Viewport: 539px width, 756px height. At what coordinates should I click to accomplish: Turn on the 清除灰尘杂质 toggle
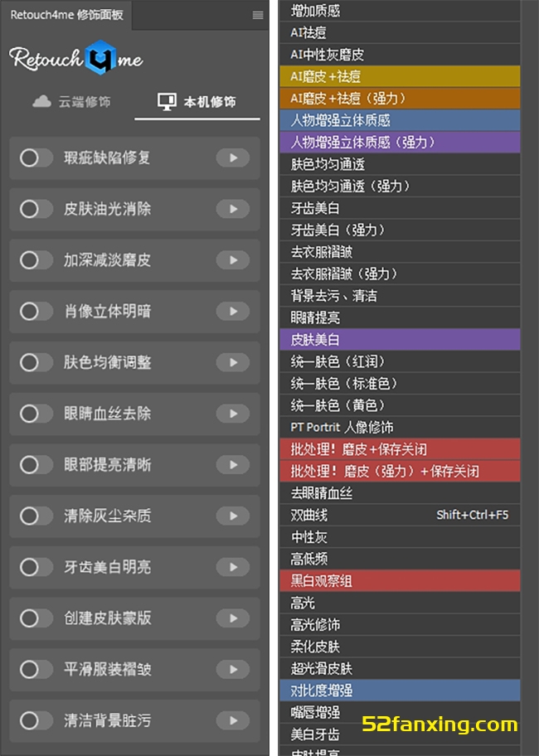click(36, 516)
